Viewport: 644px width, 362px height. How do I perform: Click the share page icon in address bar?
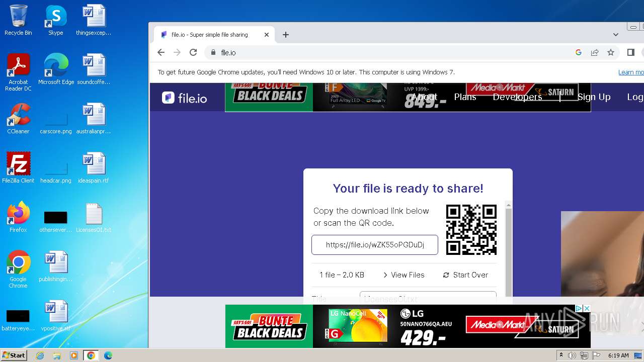(x=595, y=52)
